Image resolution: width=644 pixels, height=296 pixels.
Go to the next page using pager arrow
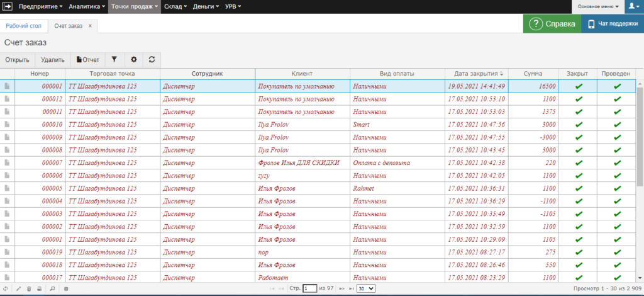point(341,288)
